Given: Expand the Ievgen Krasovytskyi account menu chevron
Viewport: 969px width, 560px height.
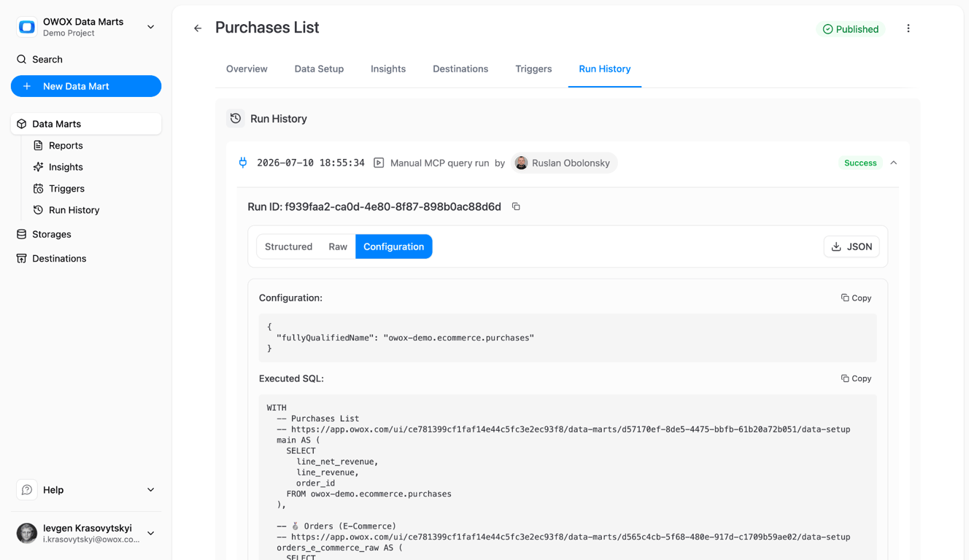Looking at the screenshot, I should (150, 533).
